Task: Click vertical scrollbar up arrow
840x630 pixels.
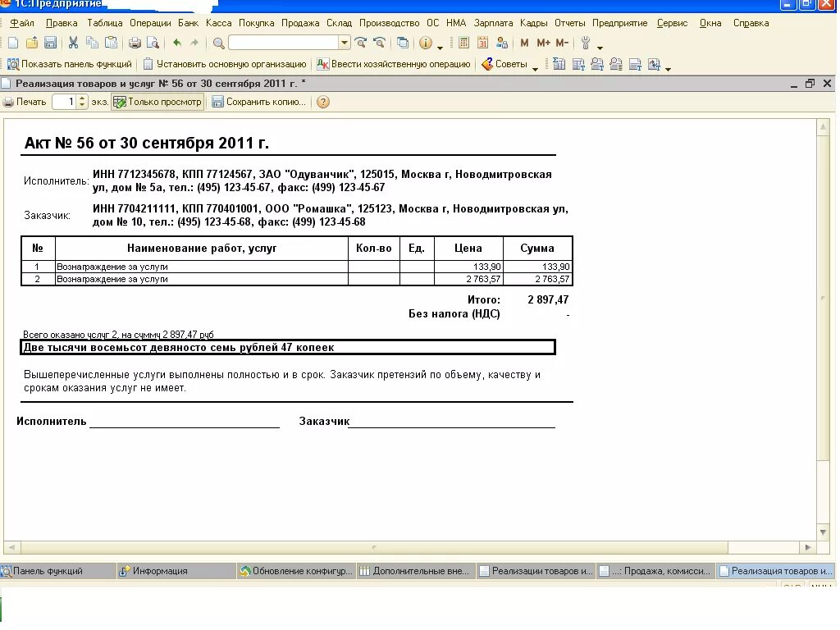Action: coord(824,127)
